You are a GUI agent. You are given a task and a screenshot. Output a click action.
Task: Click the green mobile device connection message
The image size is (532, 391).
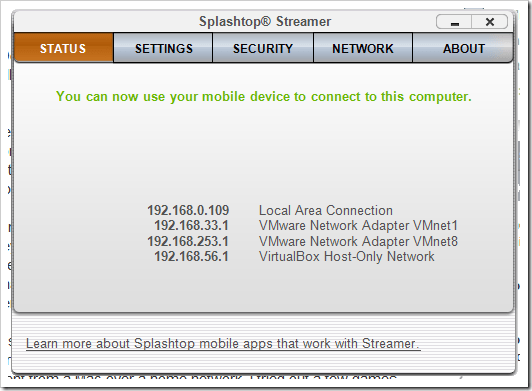[x=264, y=96]
